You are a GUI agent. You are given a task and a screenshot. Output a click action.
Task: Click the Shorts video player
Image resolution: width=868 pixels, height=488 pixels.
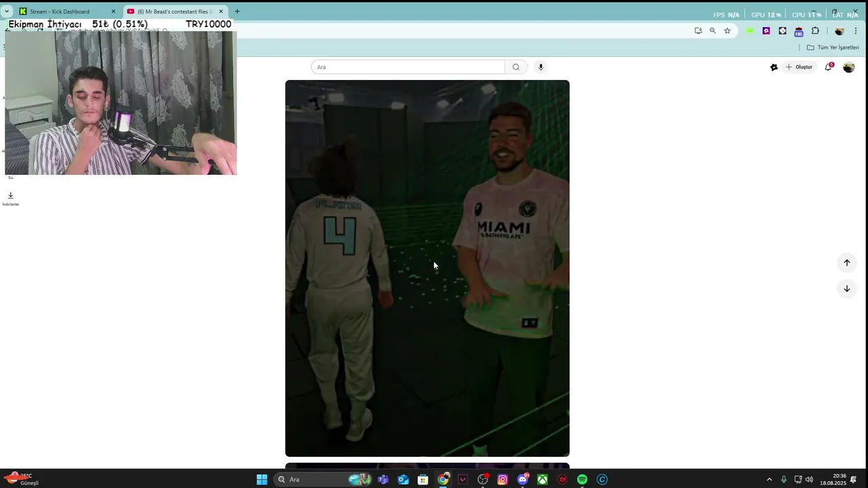[427, 268]
